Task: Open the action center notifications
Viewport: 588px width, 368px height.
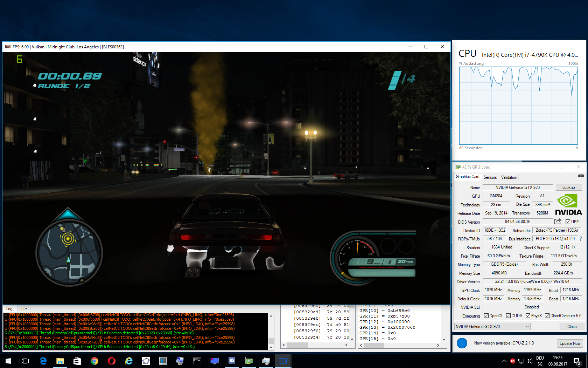Action: pyautogui.click(x=577, y=361)
